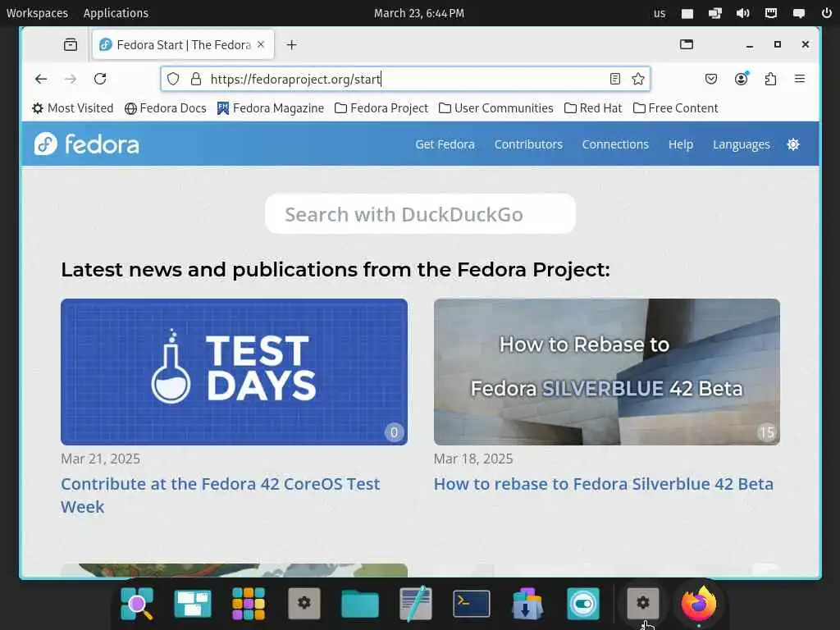Screen dimensions: 840x630
Task: Open the Fedora Docs bookmark
Action: click(166, 108)
